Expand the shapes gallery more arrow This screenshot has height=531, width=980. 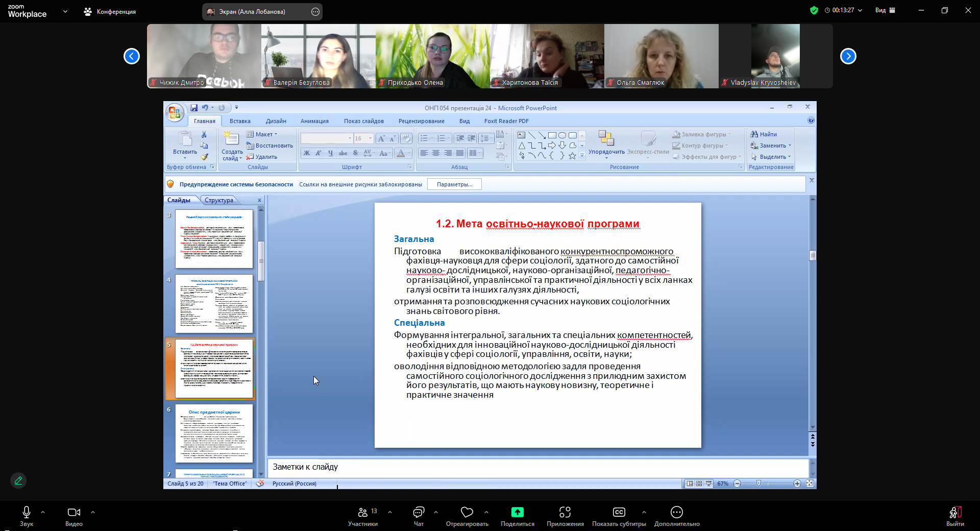(582, 156)
